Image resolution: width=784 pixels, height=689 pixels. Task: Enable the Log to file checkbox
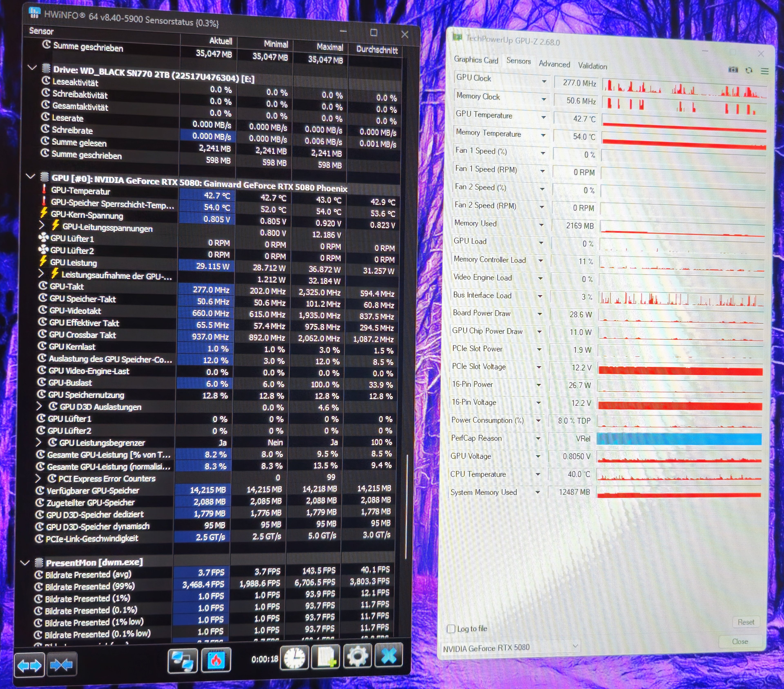tap(451, 628)
